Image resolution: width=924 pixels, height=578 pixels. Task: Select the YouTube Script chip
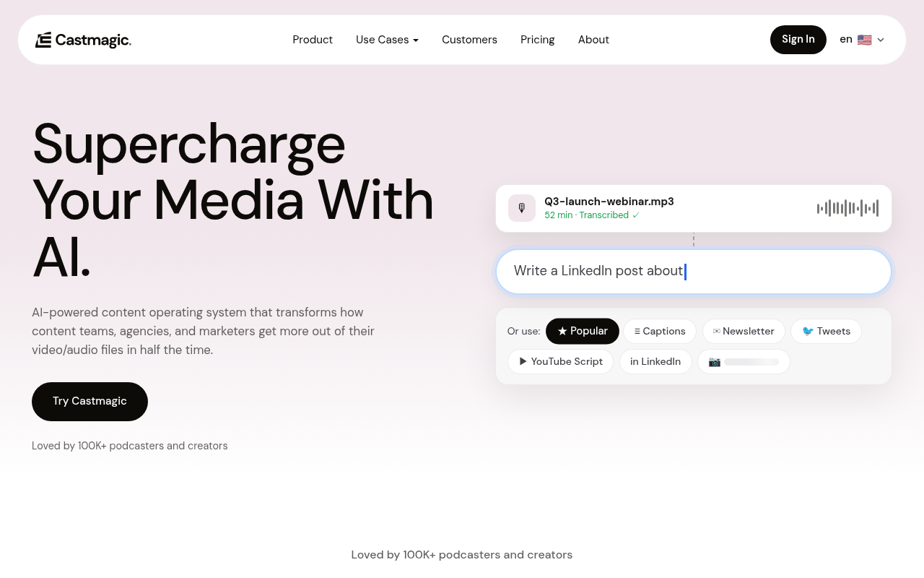pyautogui.click(x=561, y=361)
